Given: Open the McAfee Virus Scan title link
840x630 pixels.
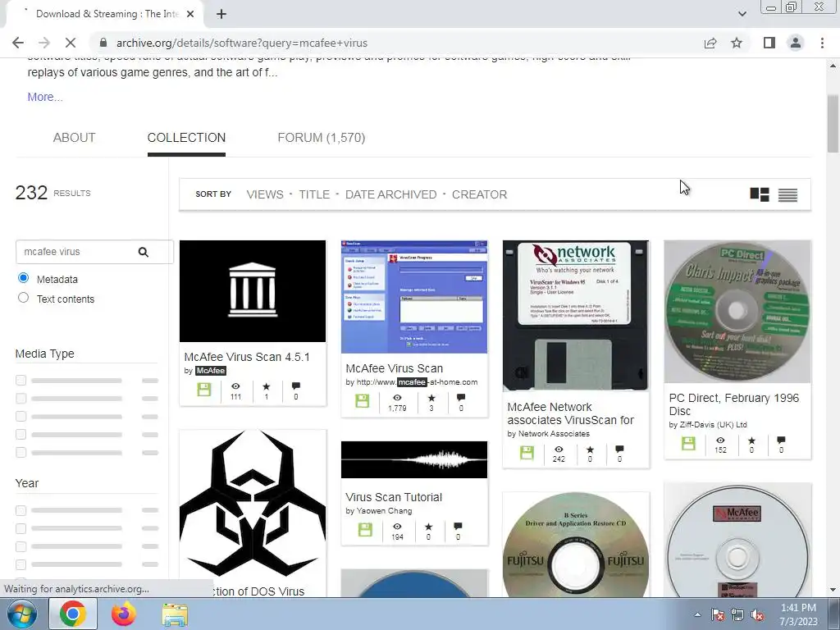Looking at the screenshot, I should pos(395,368).
